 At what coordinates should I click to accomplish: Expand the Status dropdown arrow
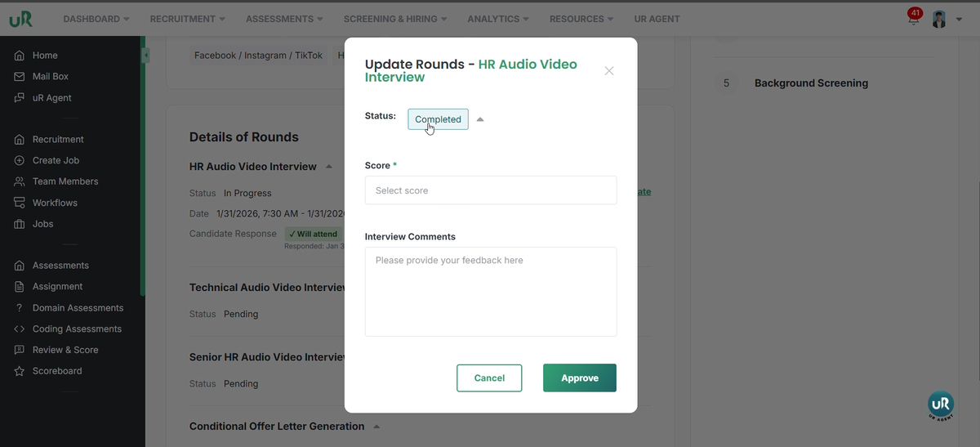click(480, 119)
